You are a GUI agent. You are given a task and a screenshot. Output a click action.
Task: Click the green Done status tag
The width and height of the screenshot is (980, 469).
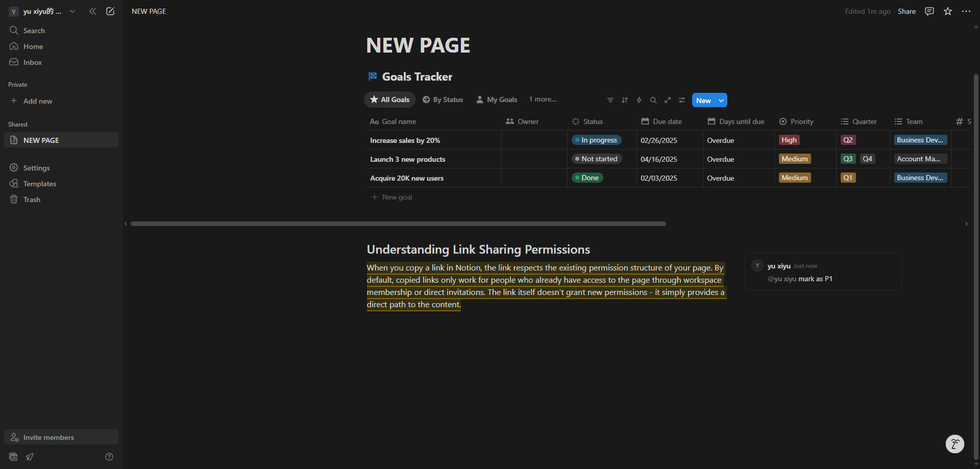(587, 178)
